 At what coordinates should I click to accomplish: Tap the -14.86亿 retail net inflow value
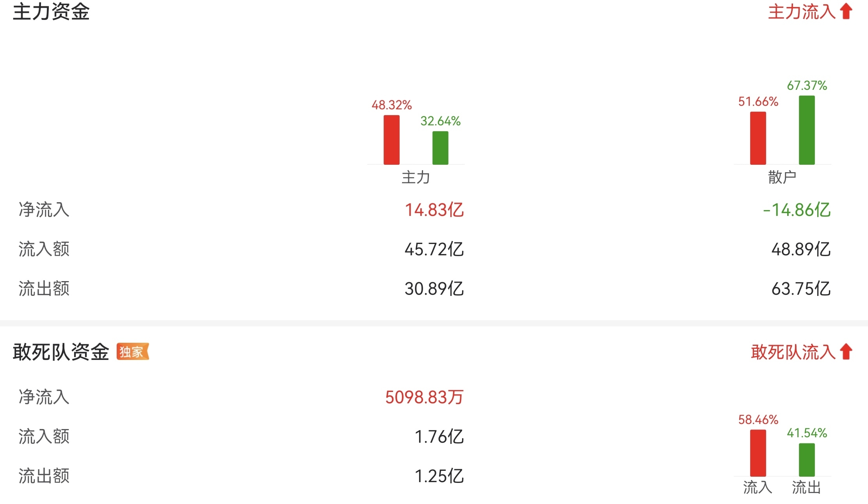tap(797, 210)
